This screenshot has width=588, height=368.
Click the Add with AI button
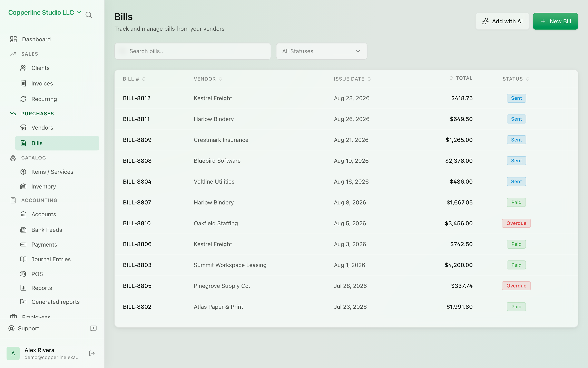click(502, 21)
